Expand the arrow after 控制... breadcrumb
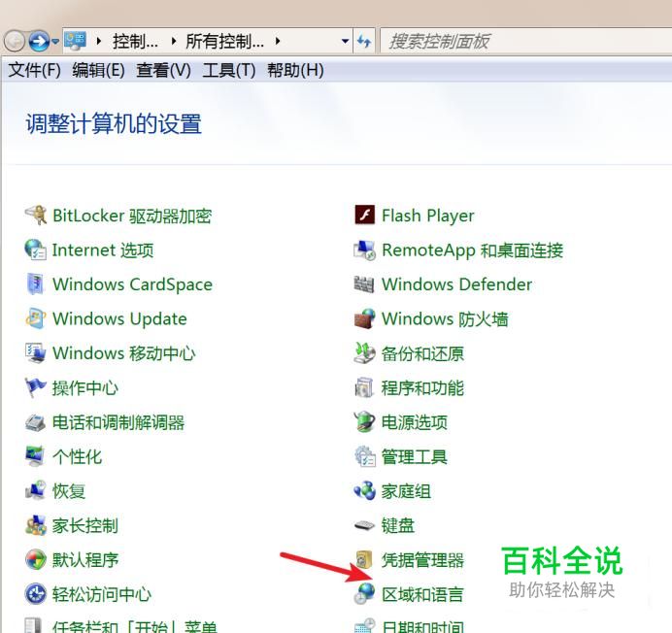Screen dimensions: 672x633 point(174,41)
